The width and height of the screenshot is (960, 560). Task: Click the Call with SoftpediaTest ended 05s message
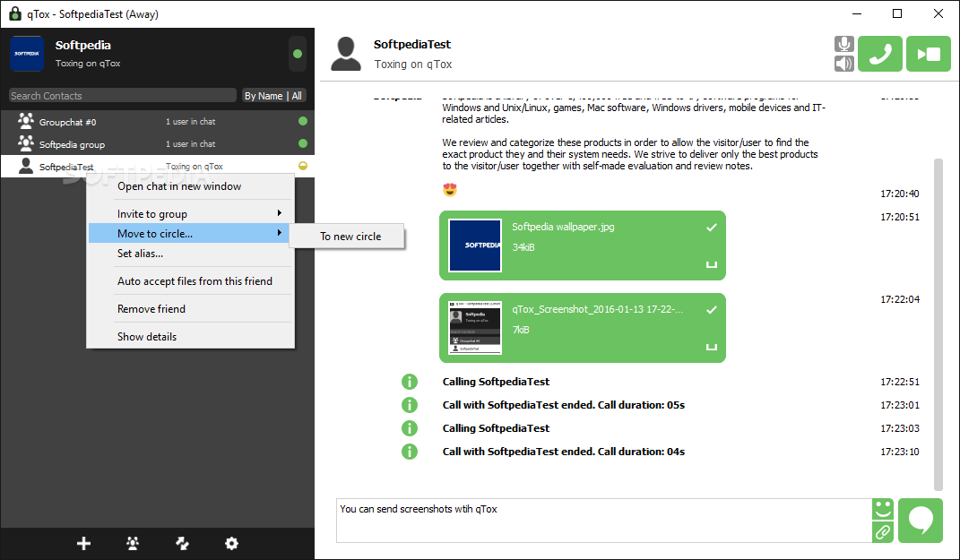[563, 405]
